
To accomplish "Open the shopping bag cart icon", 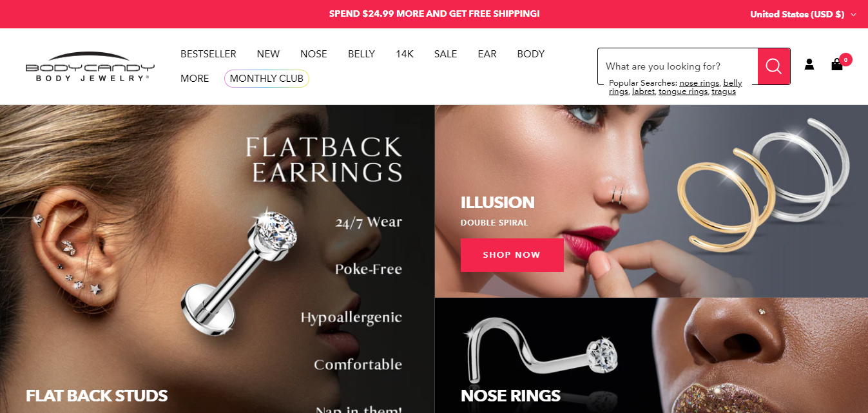I will coord(837,64).
